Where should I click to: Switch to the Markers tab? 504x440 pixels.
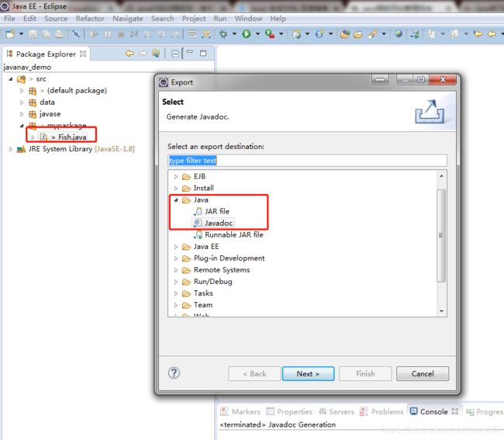240,411
